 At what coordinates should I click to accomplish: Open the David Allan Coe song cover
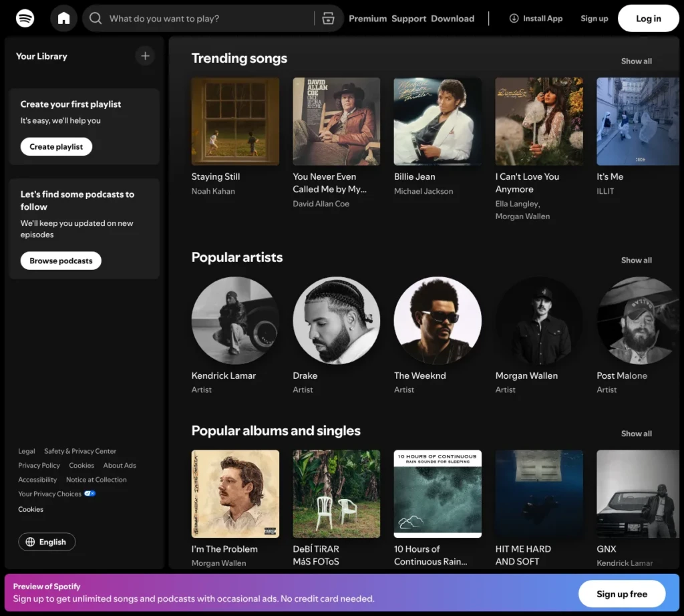click(337, 122)
